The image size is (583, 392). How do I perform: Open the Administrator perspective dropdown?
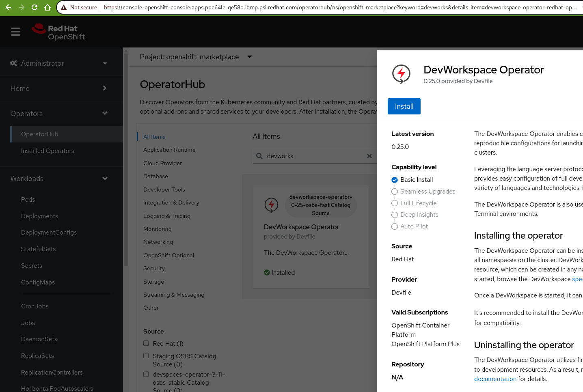click(59, 63)
